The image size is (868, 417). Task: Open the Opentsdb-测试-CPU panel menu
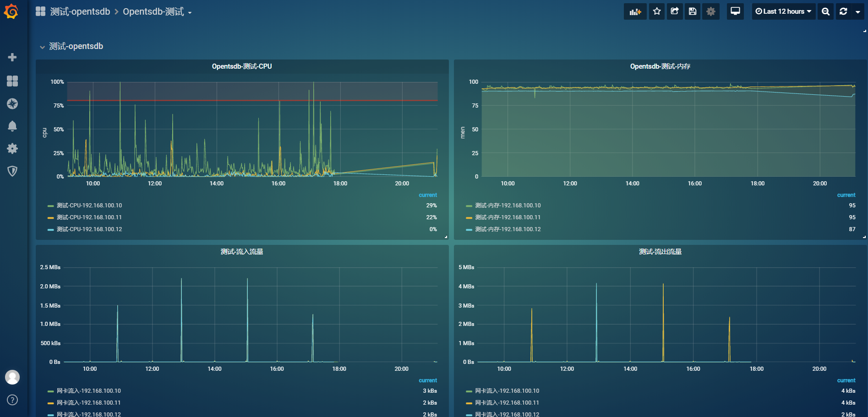tap(241, 66)
